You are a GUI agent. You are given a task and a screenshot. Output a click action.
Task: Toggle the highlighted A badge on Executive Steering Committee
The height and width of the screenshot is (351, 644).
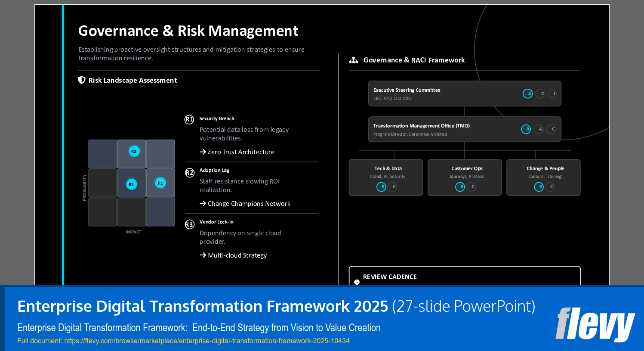(x=528, y=93)
